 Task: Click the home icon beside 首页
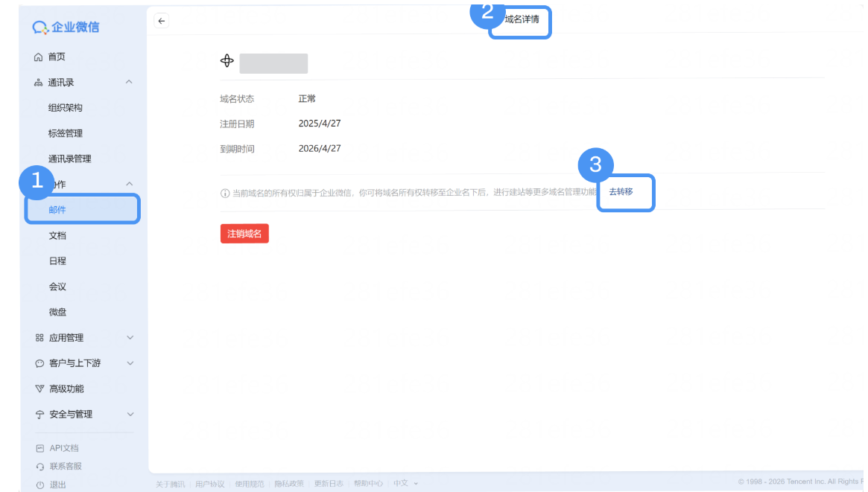click(38, 57)
